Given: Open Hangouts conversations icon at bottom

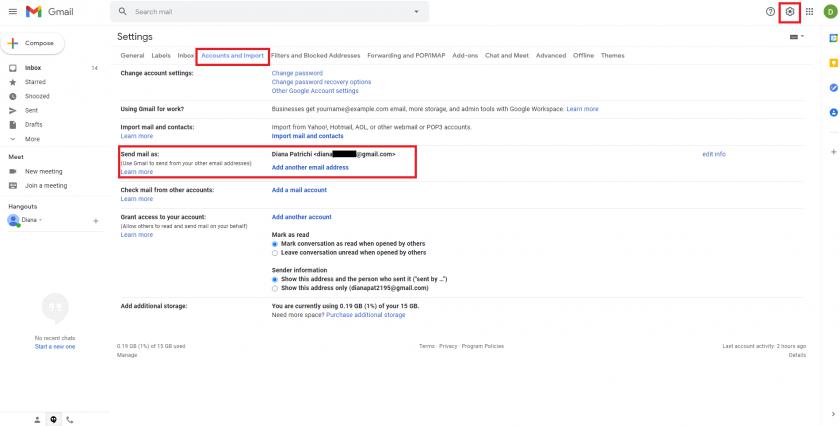Looking at the screenshot, I should pos(54,420).
